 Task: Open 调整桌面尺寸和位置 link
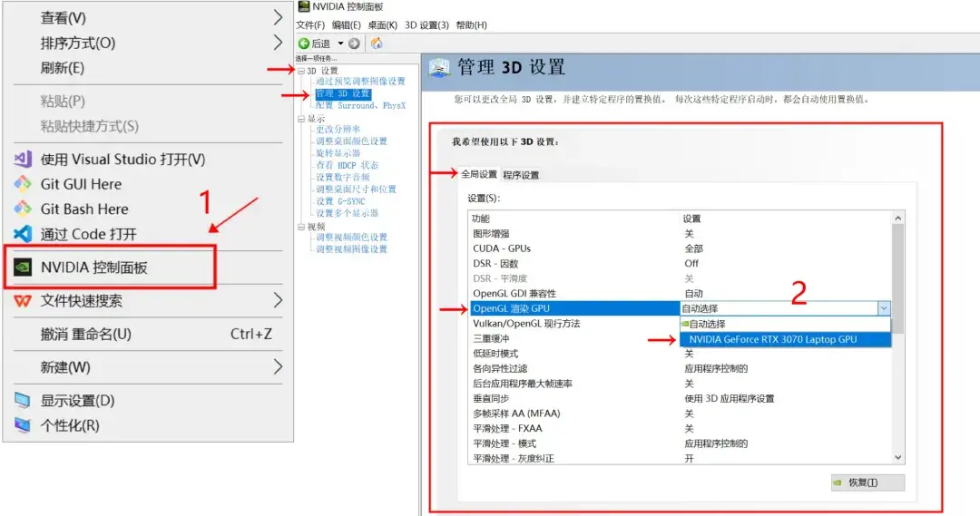coord(357,189)
